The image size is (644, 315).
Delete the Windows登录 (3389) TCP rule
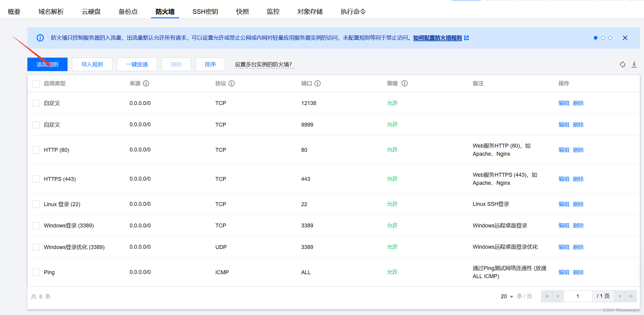(578, 226)
